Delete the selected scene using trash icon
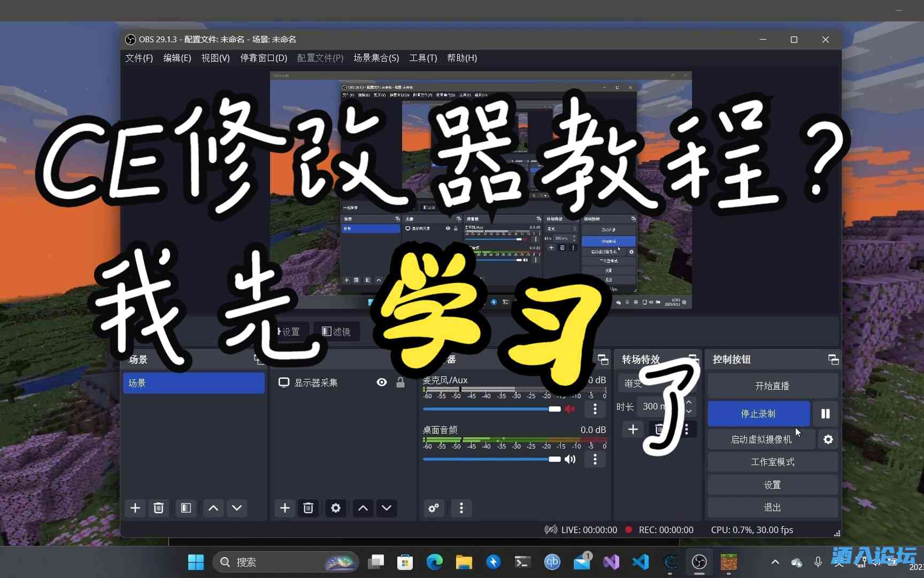This screenshot has width=924, height=578. pyautogui.click(x=158, y=508)
